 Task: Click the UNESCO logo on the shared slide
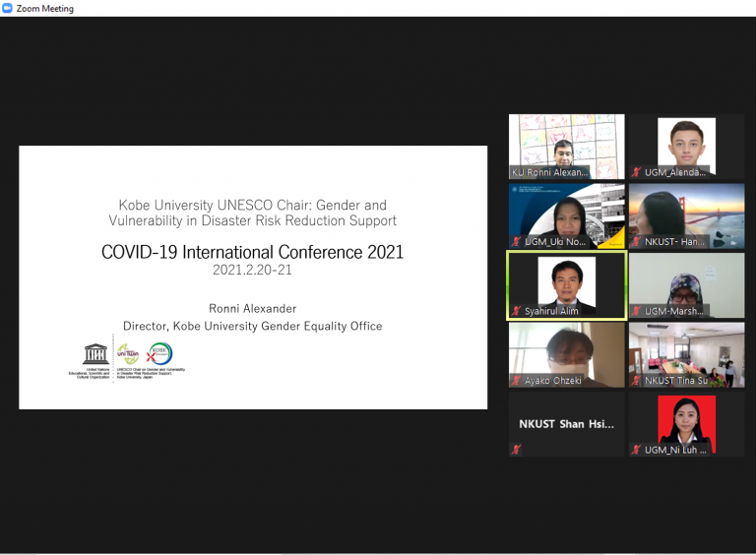pyautogui.click(x=95, y=354)
